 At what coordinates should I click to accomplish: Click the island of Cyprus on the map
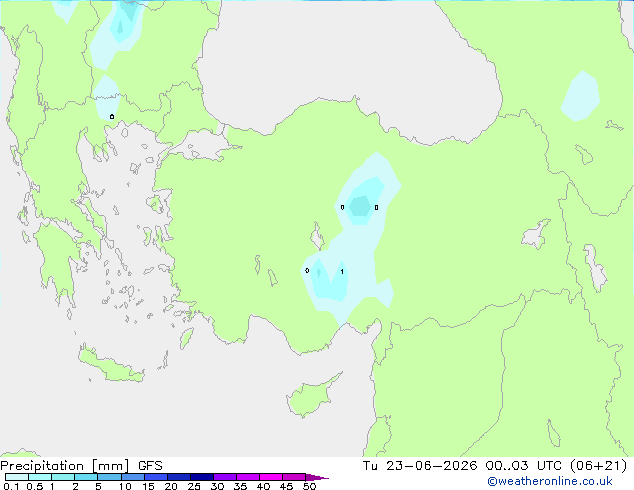coord(311,396)
